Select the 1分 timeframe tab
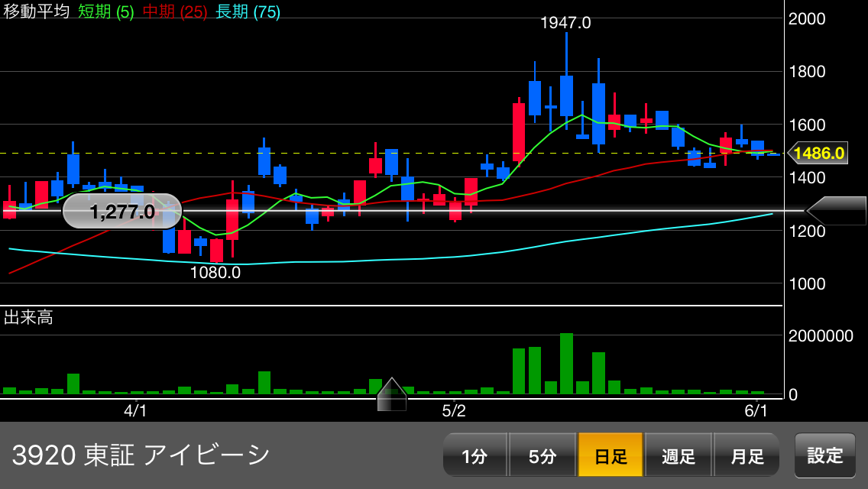The height and width of the screenshot is (489, 868). (x=474, y=456)
